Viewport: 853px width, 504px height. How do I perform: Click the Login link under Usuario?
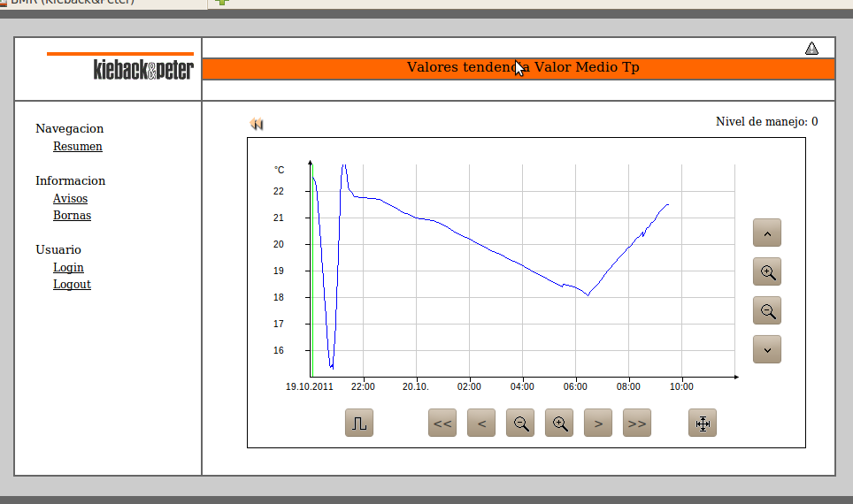click(x=68, y=268)
